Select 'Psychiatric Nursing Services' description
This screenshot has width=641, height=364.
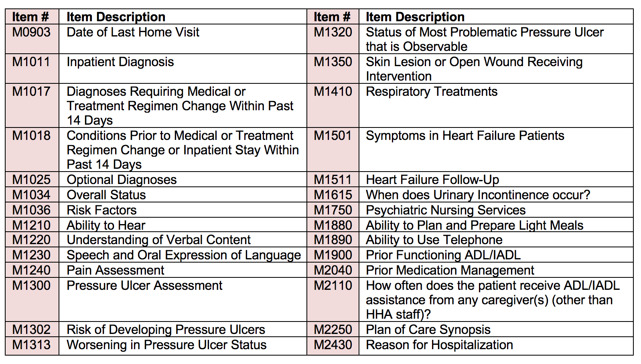pyautogui.click(x=446, y=210)
